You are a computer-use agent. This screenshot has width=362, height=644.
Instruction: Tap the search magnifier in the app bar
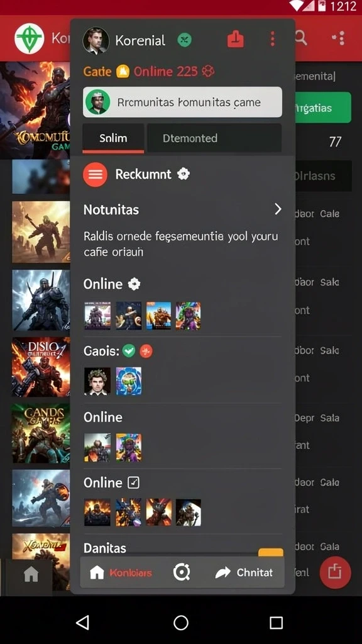(301, 38)
